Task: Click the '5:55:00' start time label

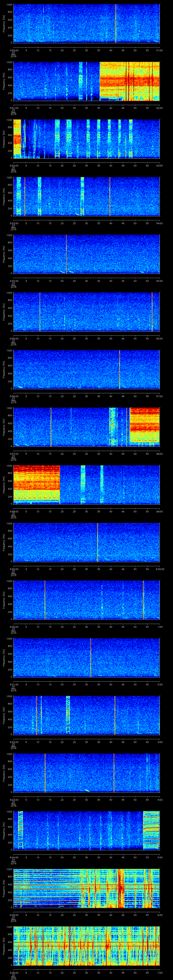Action: (x=14, y=339)
